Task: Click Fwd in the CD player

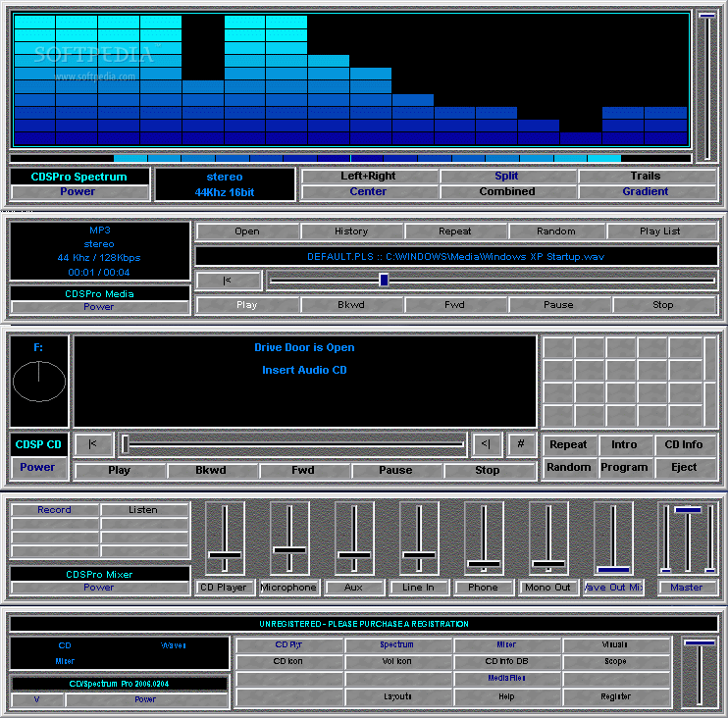Action: pyautogui.click(x=303, y=470)
